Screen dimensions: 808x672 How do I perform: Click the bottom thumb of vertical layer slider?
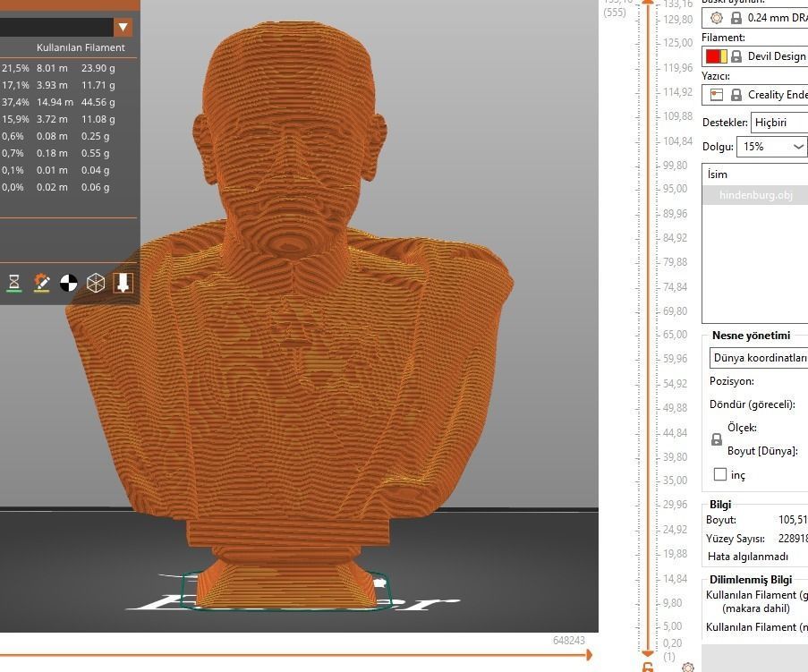point(648,654)
